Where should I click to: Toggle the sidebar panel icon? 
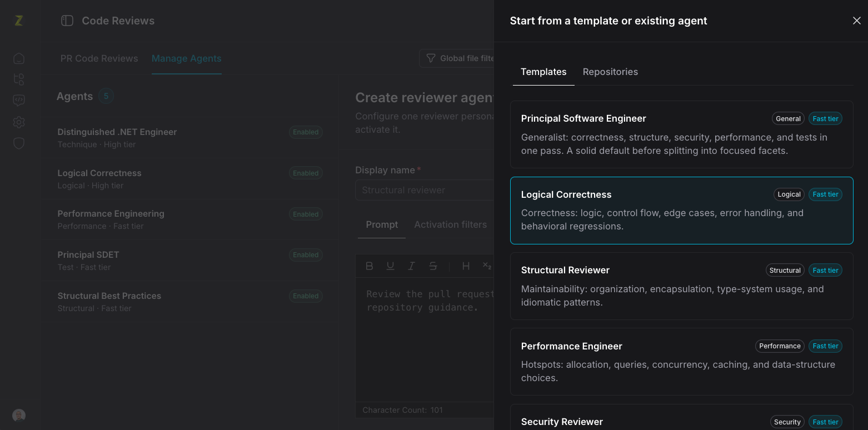(x=67, y=21)
